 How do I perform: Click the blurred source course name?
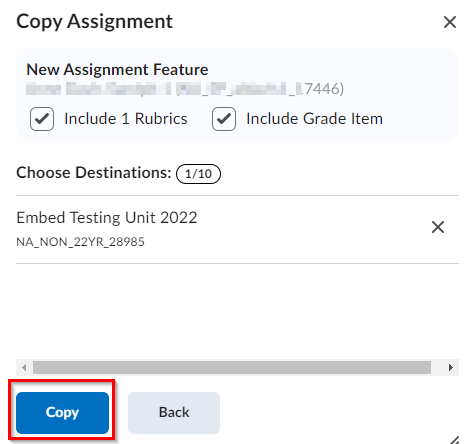coord(185,89)
